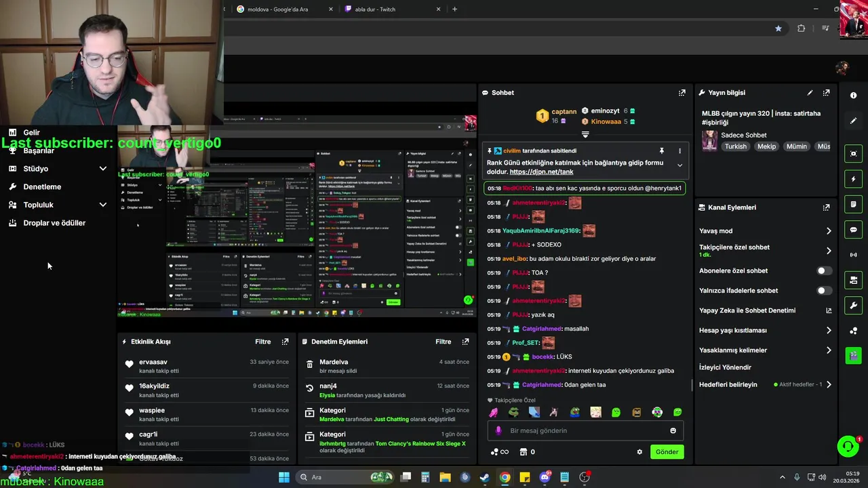Open options menu of pinned message
868x488 pixels.
679,150
